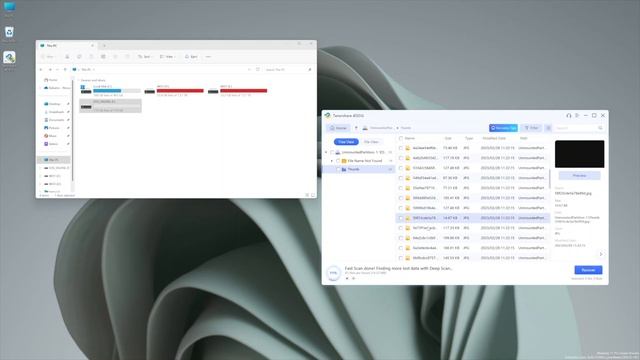Screen dimensions: 640x360
Task: Sort file list by Type column
Action: point(469,138)
